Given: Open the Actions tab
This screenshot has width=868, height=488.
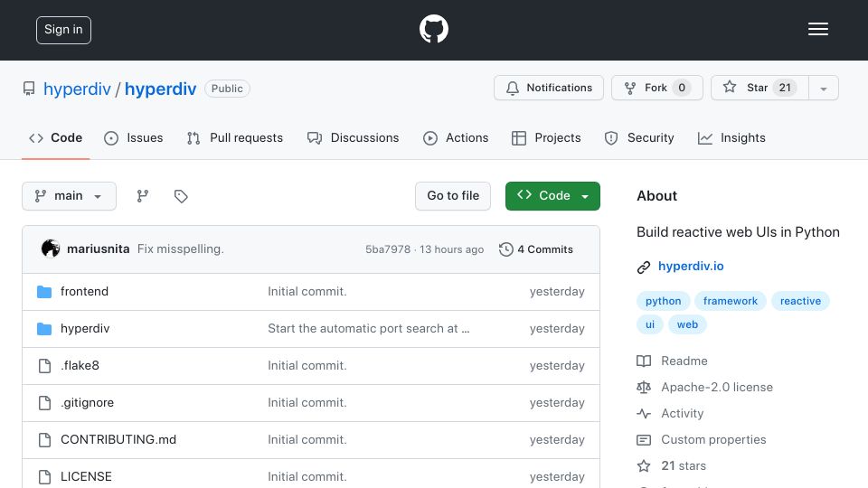Looking at the screenshot, I should point(456,137).
